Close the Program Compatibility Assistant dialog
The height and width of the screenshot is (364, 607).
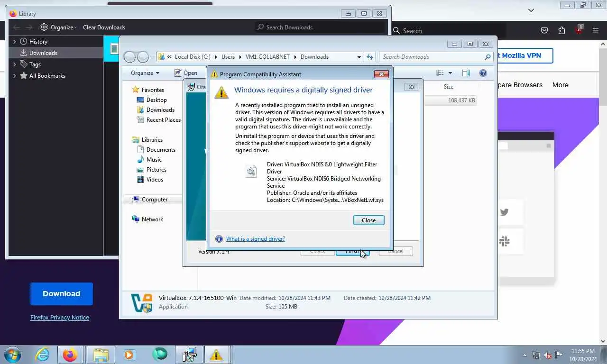tap(368, 220)
